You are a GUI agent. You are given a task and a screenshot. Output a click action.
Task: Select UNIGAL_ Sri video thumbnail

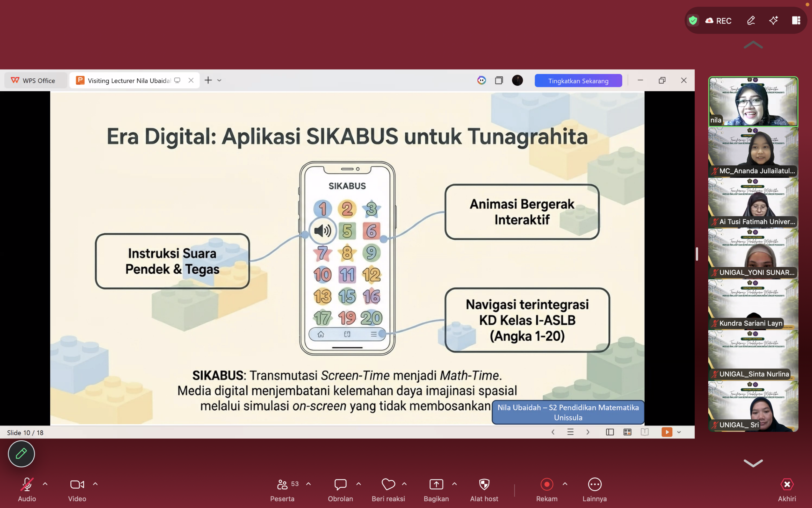click(753, 406)
